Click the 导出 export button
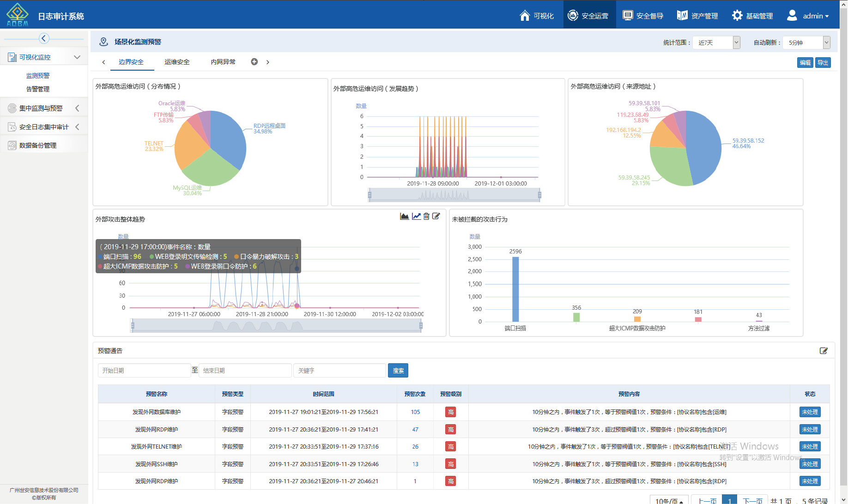The width and height of the screenshot is (848, 504). click(x=823, y=63)
